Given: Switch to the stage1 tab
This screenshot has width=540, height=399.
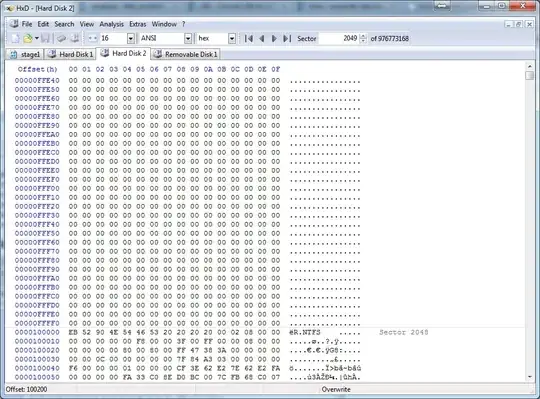Looking at the screenshot, I should [x=25, y=54].
